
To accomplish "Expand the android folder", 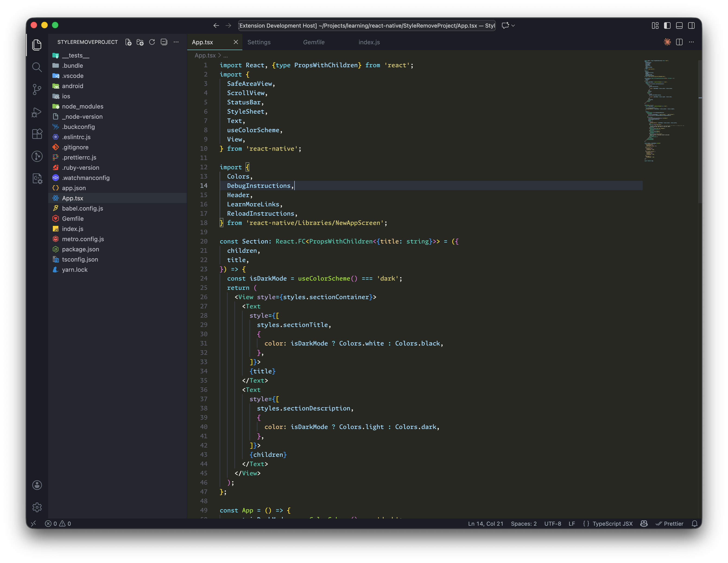I will [x=72, y=86].
